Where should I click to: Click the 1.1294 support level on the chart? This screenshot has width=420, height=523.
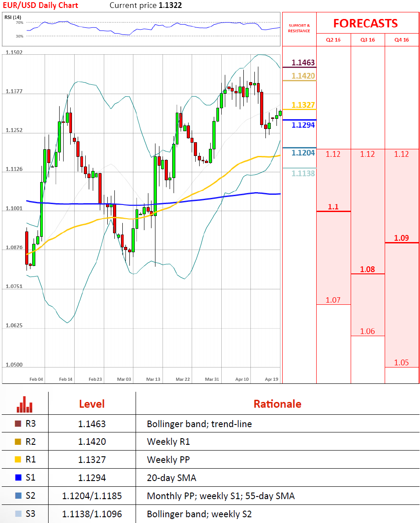point(303,125)
